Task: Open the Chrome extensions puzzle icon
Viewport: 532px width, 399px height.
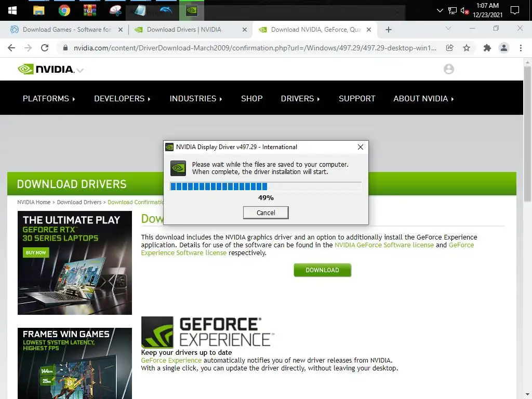Action: [487, 48]
